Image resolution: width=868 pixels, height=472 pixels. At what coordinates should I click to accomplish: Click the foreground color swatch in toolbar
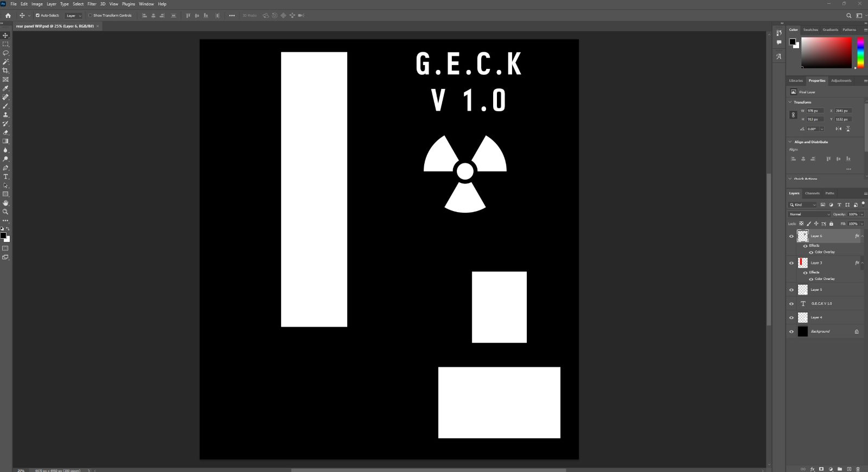tap(3, 235)
